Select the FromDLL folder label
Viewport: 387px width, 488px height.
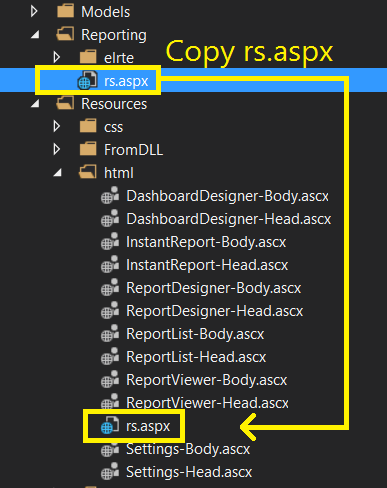[133, 150]
